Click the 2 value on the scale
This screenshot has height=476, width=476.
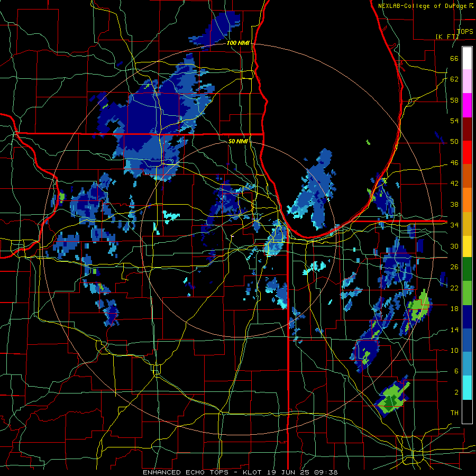[x=456, y=392]
